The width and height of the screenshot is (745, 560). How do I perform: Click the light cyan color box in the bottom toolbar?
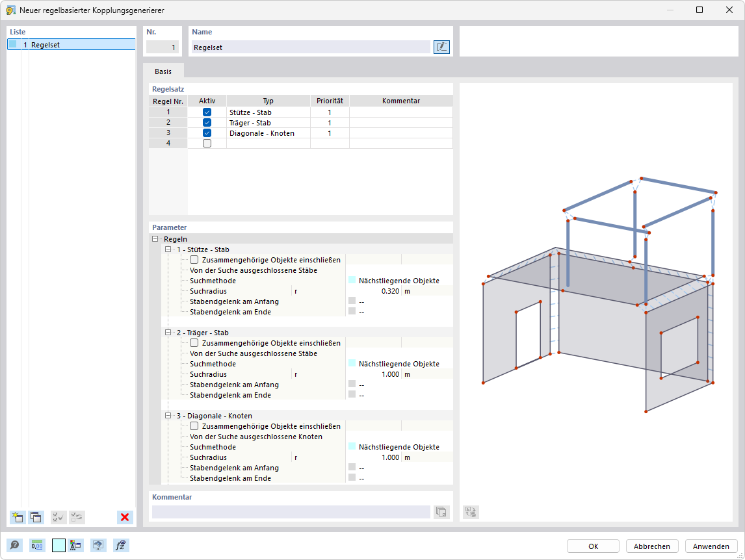pos(59,545)
